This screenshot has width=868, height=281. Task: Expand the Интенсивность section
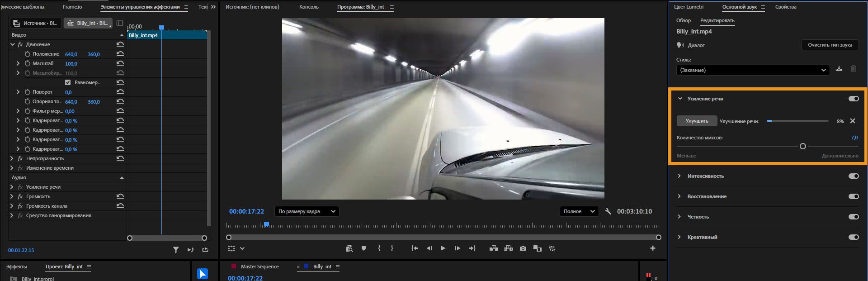click(679, 176)
